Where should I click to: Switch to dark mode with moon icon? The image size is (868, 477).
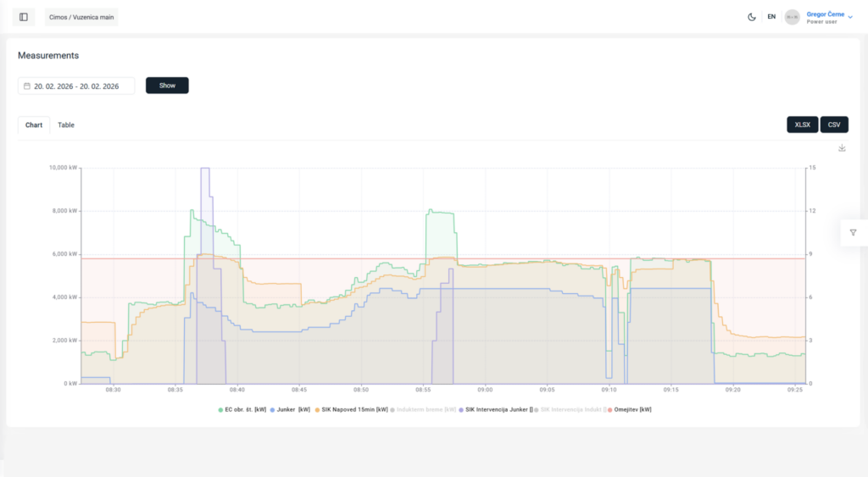pyautogui.click(x=751, y=17)
